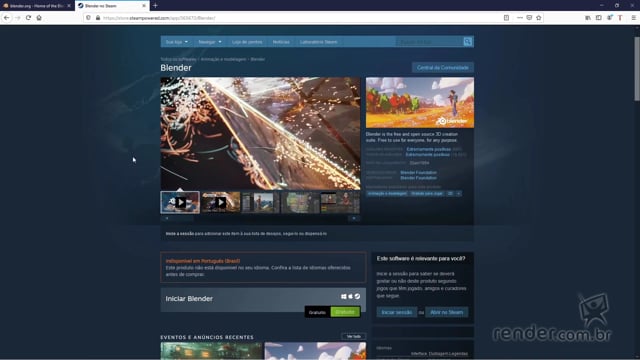The height and width of the screenshot is (360, 640).
Task: Open the browser hamburger menu
Action: click(x=633, y=18)
